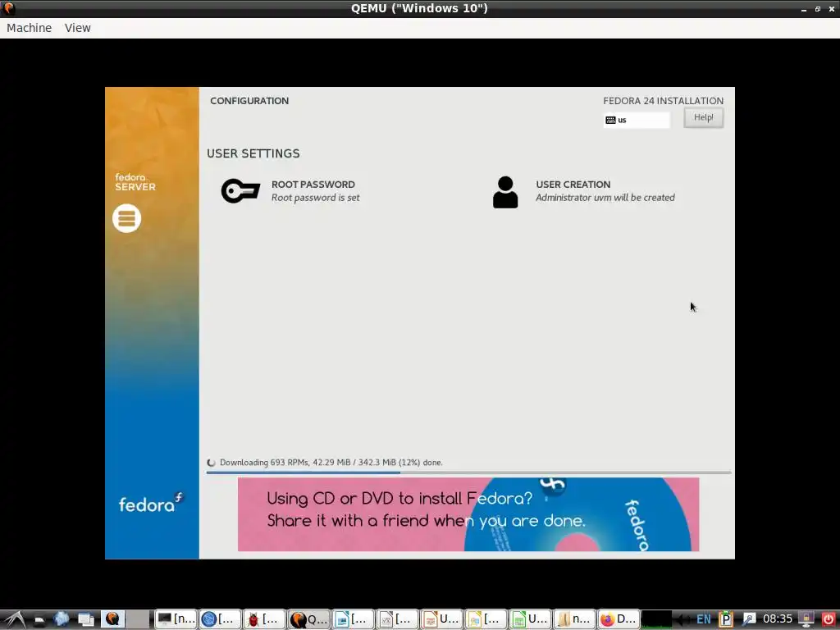Image resolution: width=840 pixels, height=630 pixels.
Task: Click the Fedora Server round logo icon
Action: pyautogui.click(x=127, y=218)
